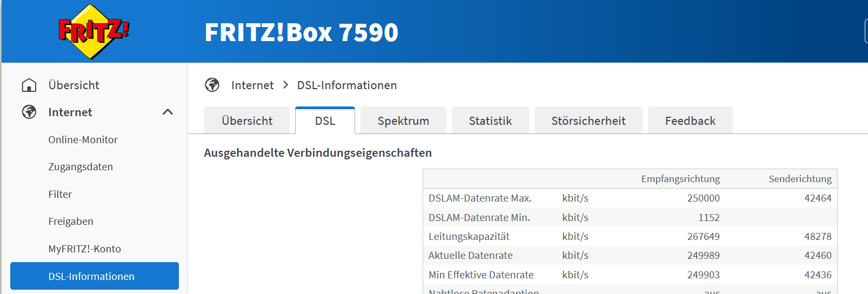Switch to the Statistik tab
Screen dimensions: 868x294
click(x=490, y=121)
